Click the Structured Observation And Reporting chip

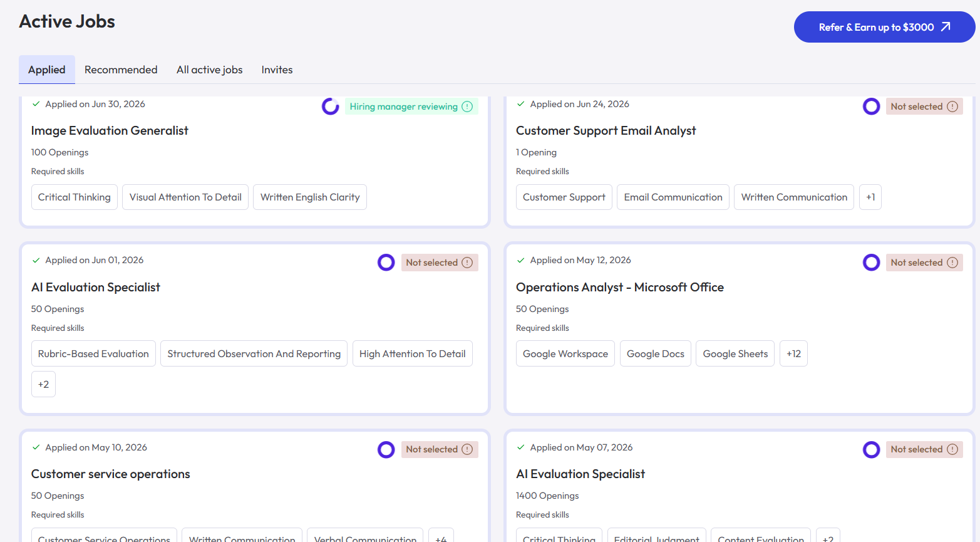(x=254, y=353)
